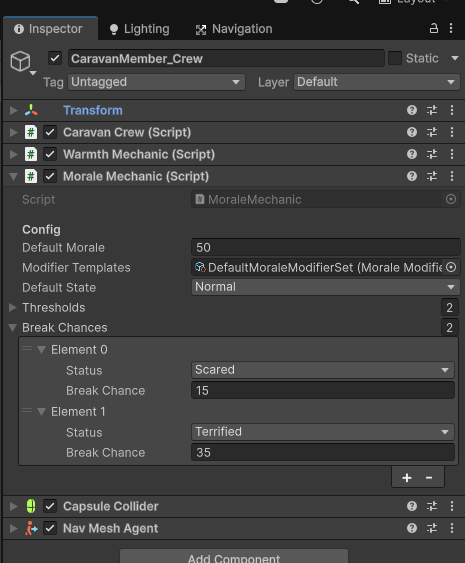
Task: Open Morale Mechanic kebab menu
Action: (452, 176)
